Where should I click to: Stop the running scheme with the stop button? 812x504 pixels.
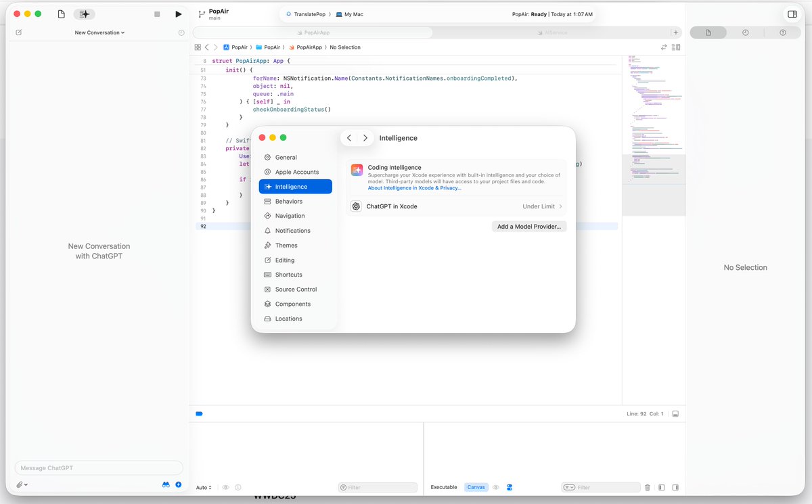pyautogui.click(x=157, y=14)
